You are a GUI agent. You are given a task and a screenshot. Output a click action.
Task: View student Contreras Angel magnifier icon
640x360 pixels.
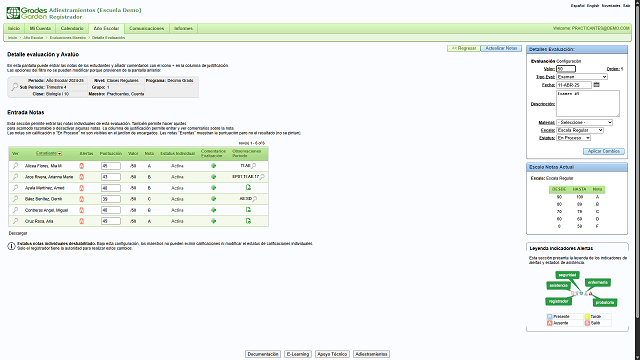(x=16, y=210)
